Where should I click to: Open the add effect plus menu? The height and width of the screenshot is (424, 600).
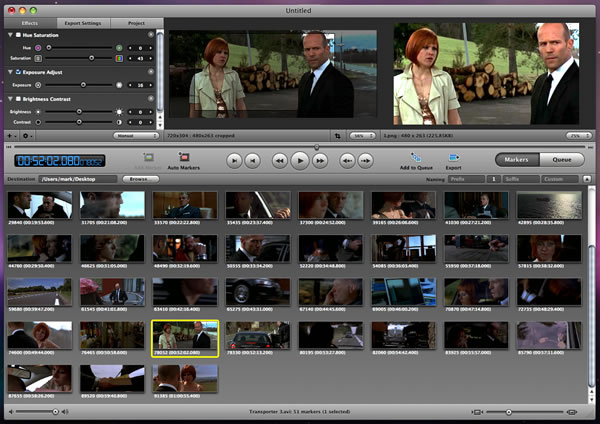(x=11, y=136)
